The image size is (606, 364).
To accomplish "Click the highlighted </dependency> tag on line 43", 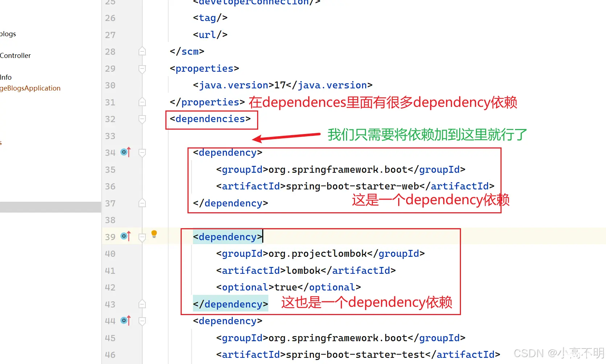I will point(231,304).
